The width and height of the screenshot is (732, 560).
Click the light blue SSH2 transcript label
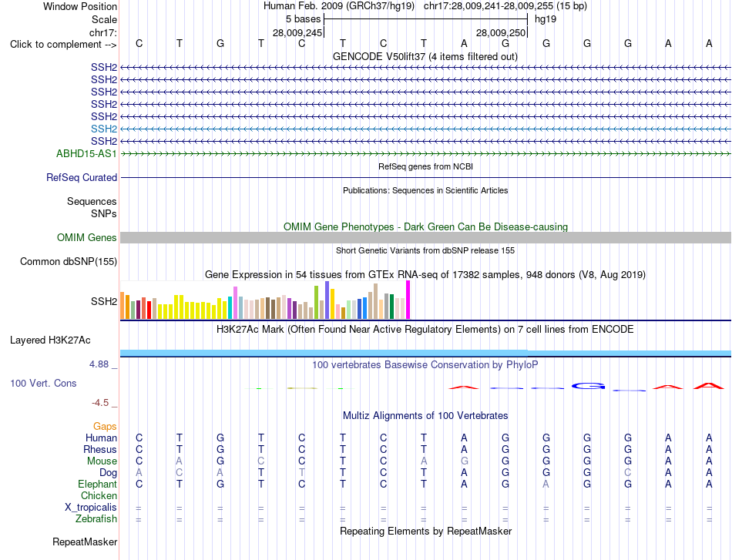tap(104, 129)
